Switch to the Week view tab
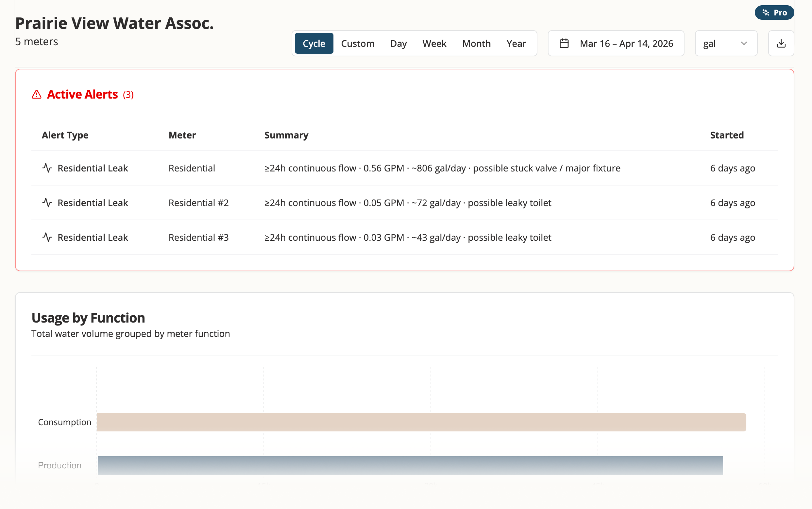 (434, 43)
